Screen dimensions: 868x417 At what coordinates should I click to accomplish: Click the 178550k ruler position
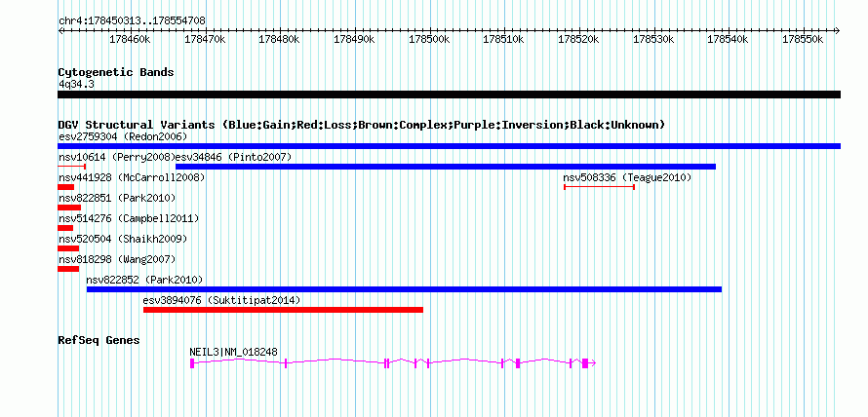click(803, 40)
